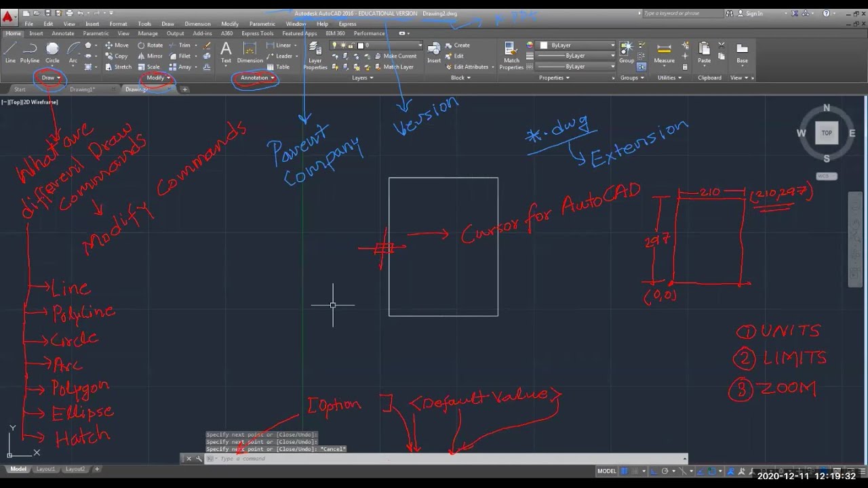Screen dimensions: 868x488
Task: Expand the Modify panel
Action: 158,78
